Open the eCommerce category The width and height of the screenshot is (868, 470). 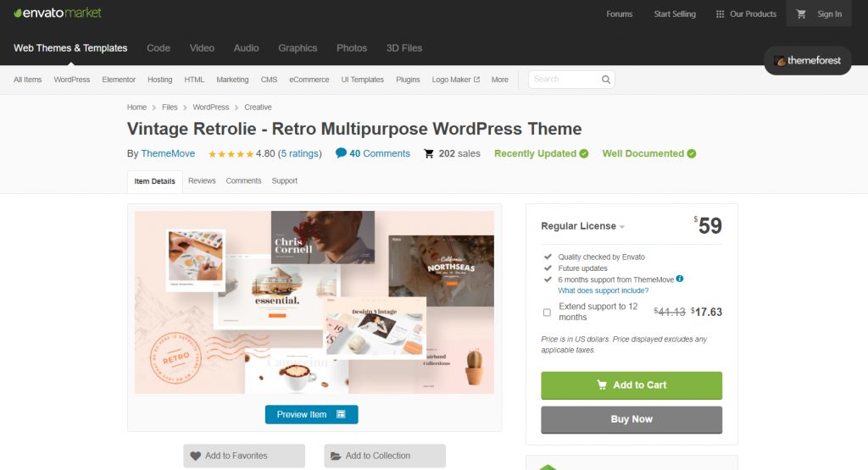click(x=309, y=80)
